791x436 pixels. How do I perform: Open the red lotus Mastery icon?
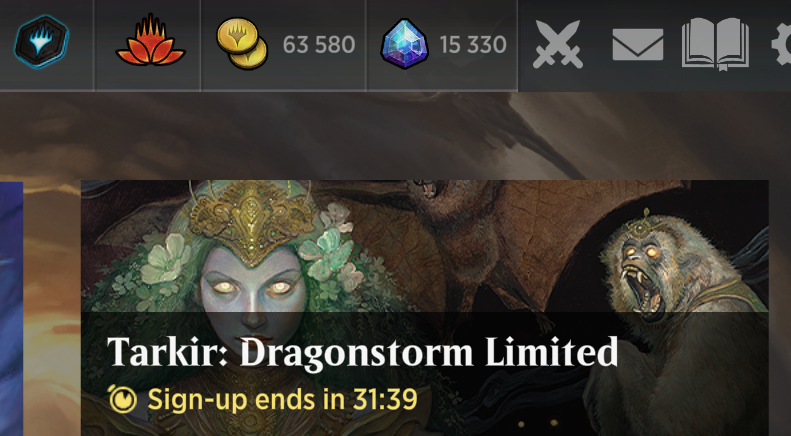[x=150, y=40]
